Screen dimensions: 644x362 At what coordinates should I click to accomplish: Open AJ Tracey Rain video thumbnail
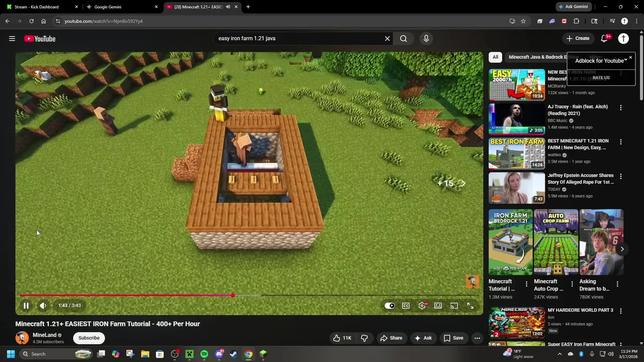tap(517, 119)
